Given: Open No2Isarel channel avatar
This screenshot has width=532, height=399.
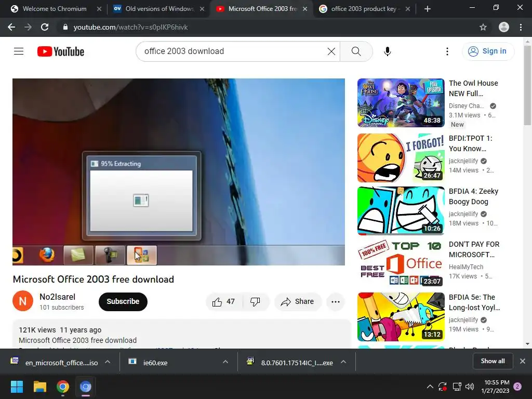Looking at the screenshot, I should point(23,301).
